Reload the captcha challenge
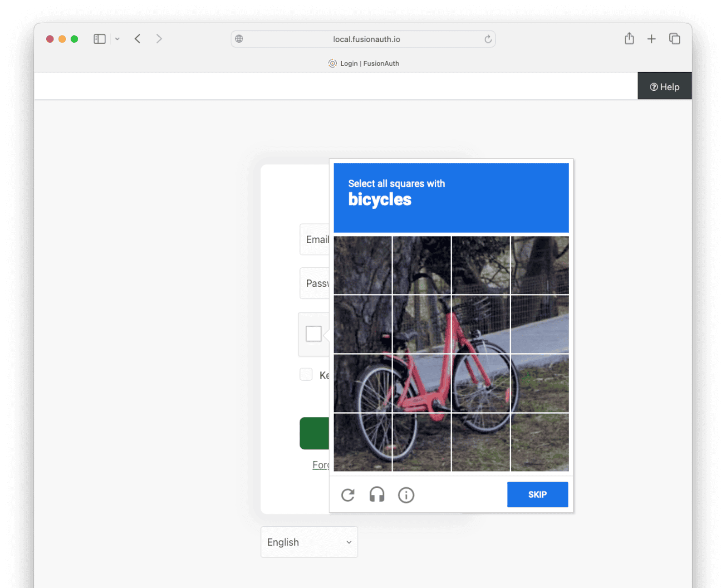Viewport: 726px width, 588px height. point(348,495)
